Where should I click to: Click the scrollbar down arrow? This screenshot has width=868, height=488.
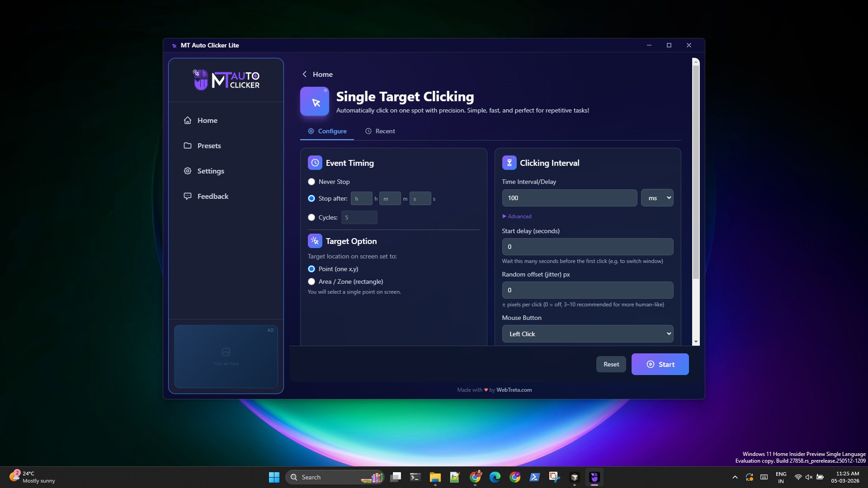coord(696,342)
